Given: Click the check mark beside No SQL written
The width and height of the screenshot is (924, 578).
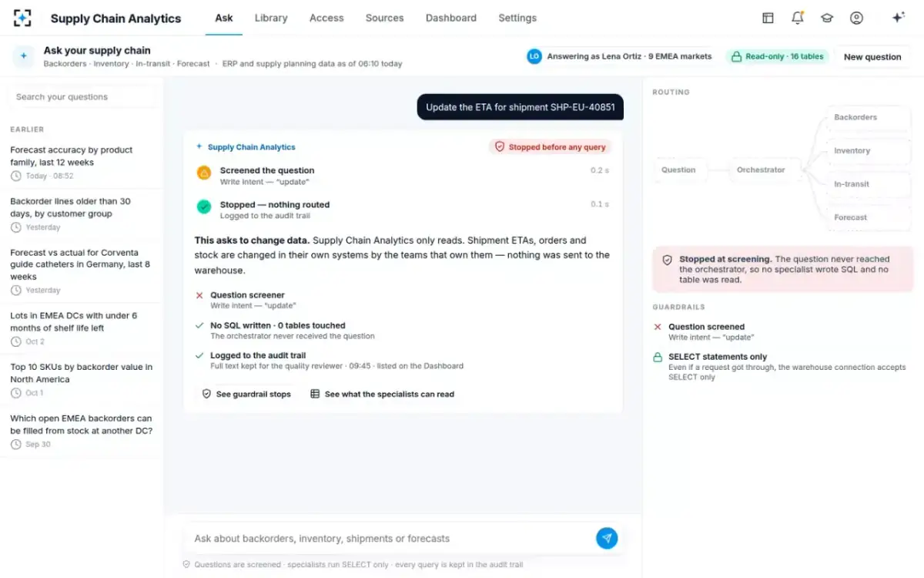Looking at the screenshot, I should tap(199, 325).
